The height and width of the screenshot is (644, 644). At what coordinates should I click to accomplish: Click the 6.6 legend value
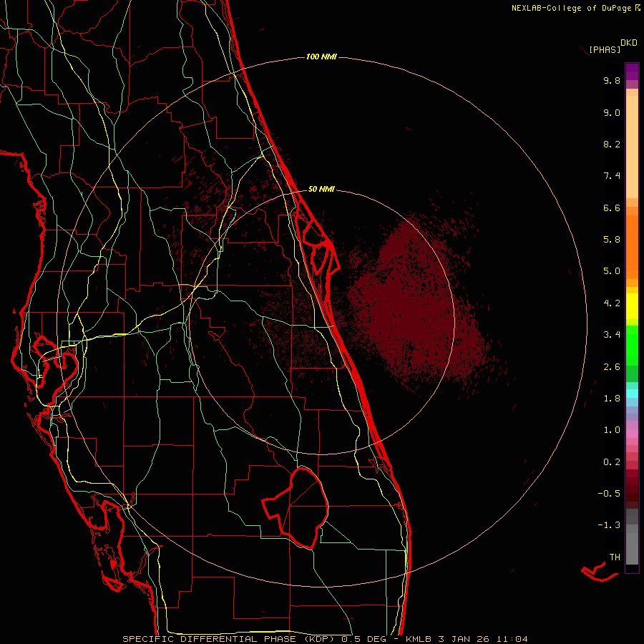(x=612, y=208)
